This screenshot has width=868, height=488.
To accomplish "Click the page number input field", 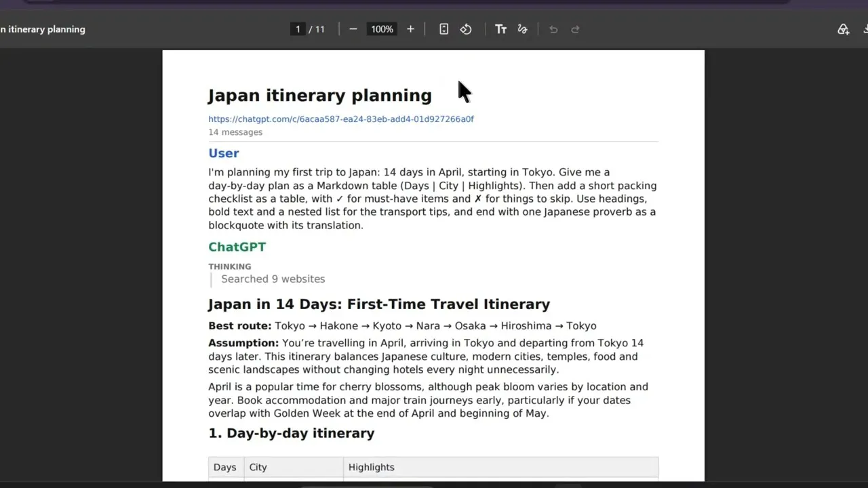I will tap(298, 29).
